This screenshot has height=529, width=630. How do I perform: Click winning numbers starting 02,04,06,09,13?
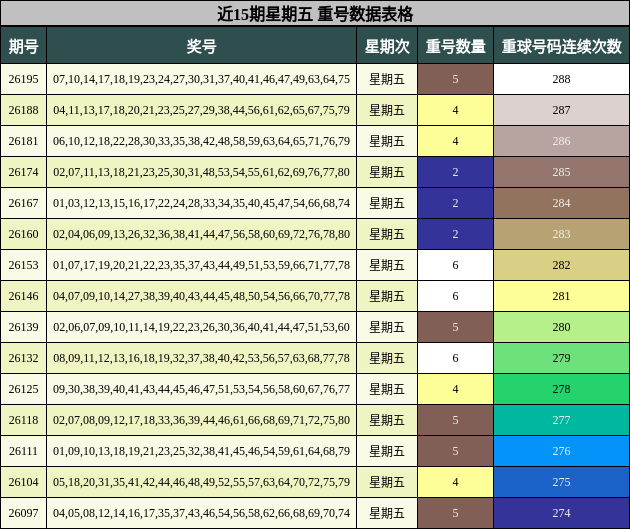coord(201,234)
